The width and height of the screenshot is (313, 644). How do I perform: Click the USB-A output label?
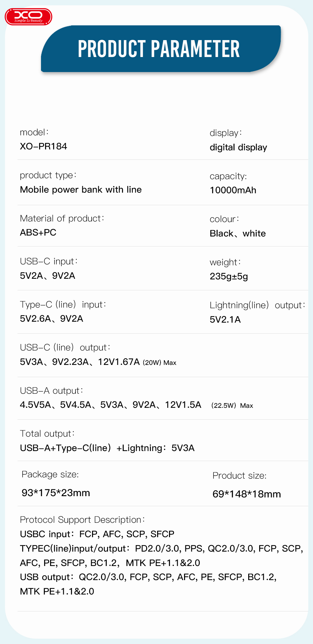(x=51, y=391)
